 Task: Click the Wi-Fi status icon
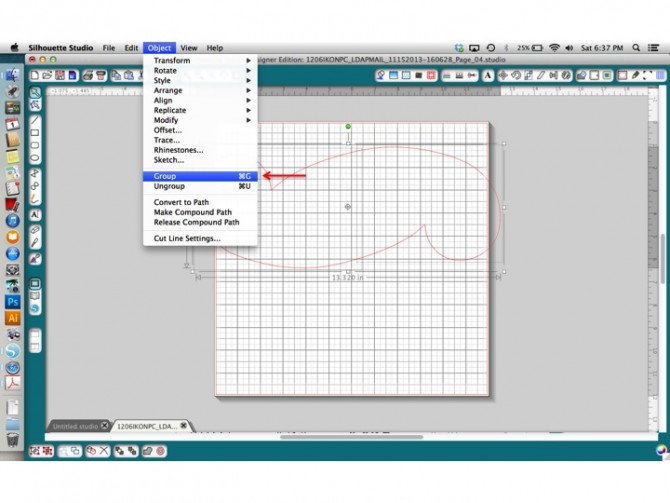pos(554,48)
